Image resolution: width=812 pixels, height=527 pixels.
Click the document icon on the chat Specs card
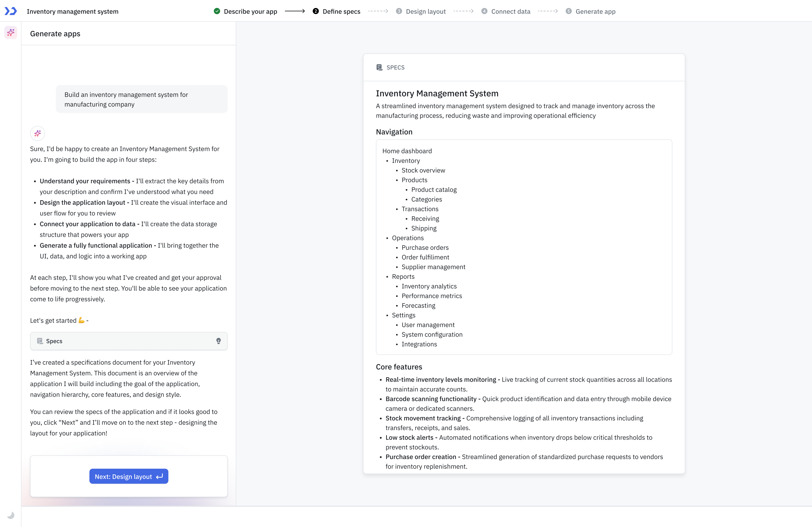point(40,341)
